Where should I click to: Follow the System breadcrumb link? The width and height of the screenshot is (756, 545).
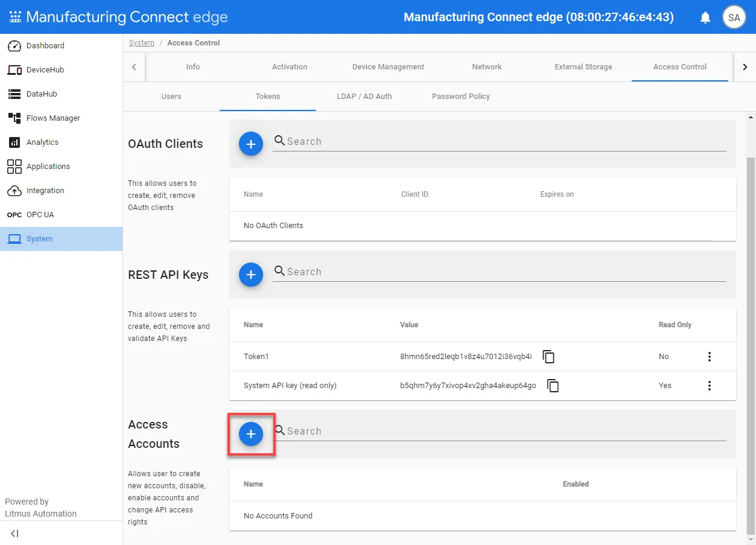pyautogui.click(x=142, y=43)
